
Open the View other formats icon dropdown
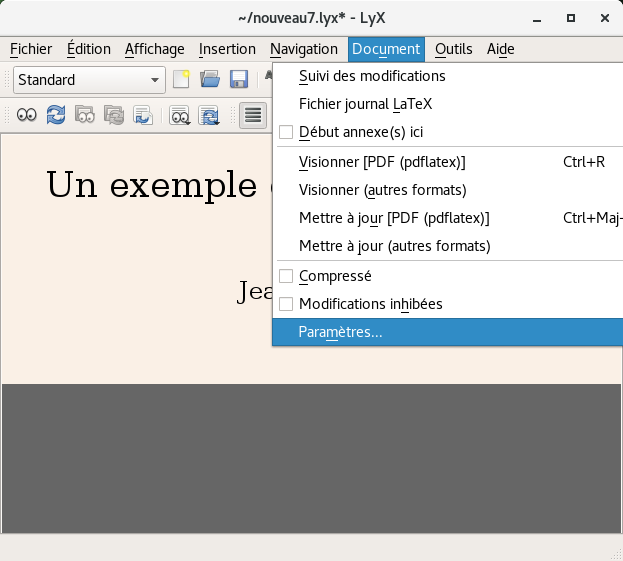(180, 115)
